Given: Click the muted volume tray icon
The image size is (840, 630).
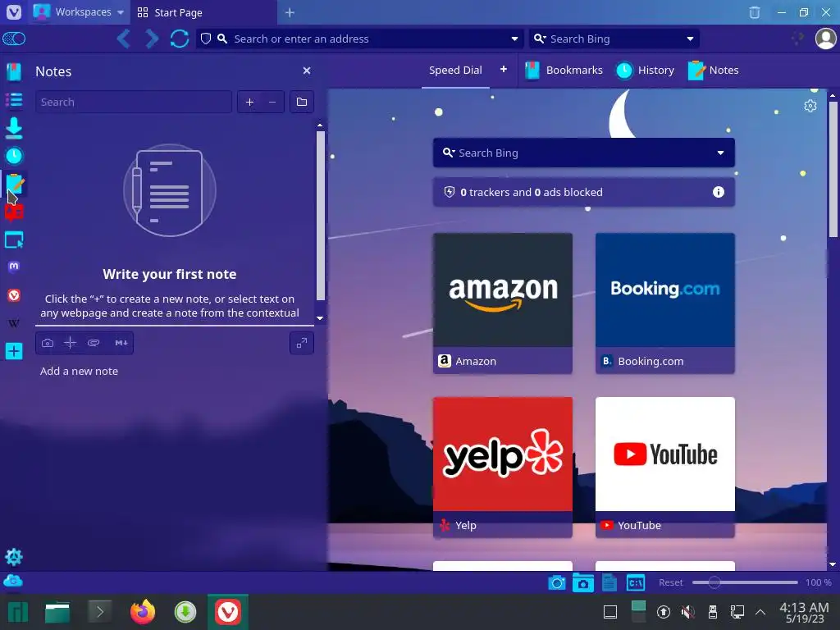Looking at the screenshot, I should point(688,612).
